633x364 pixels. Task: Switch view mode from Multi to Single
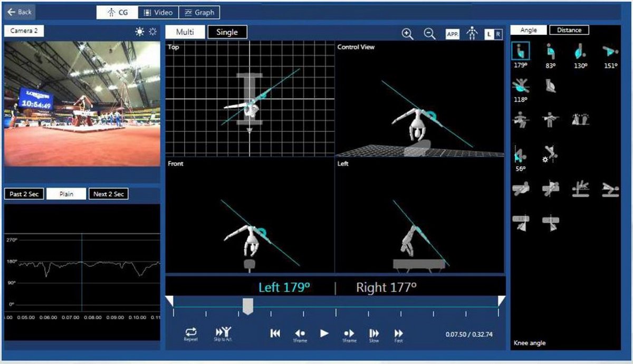227,32
